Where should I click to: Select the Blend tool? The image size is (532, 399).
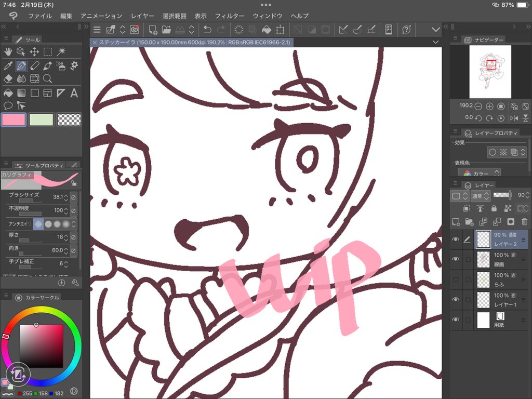[x=21, y=79]
